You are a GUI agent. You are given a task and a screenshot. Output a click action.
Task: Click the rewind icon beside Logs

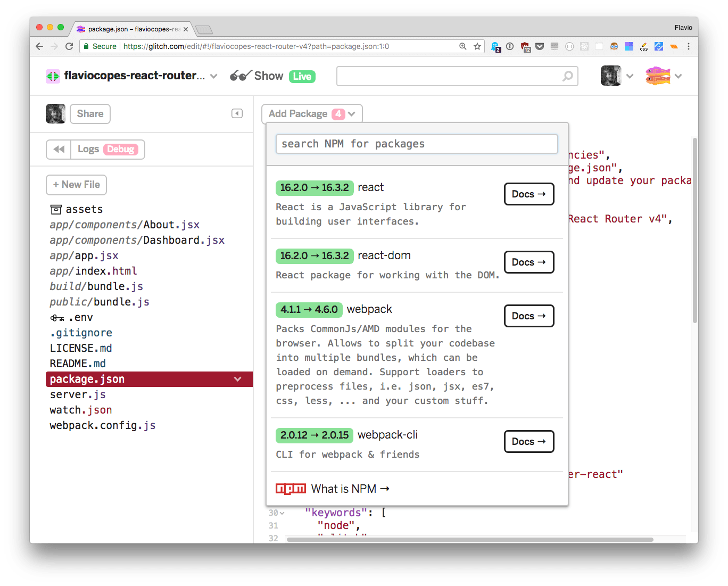pyautogui.click(x=59, y=149)
